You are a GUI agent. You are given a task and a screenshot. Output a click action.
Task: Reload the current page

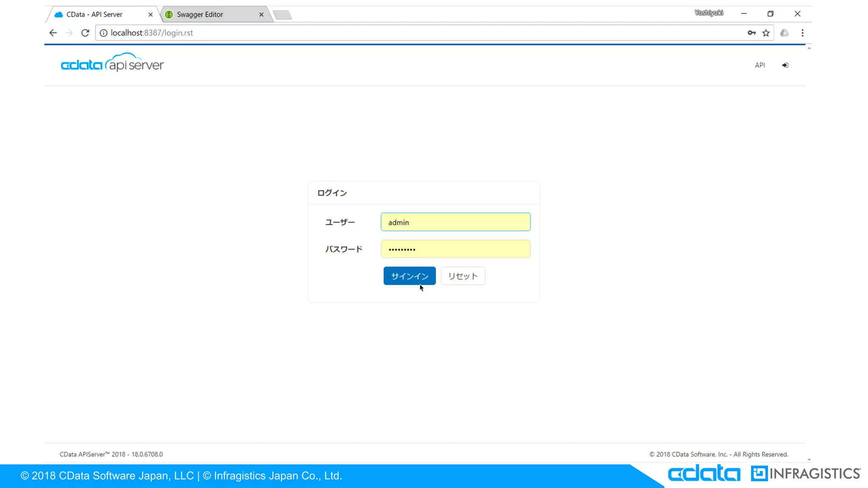point(85,33)
